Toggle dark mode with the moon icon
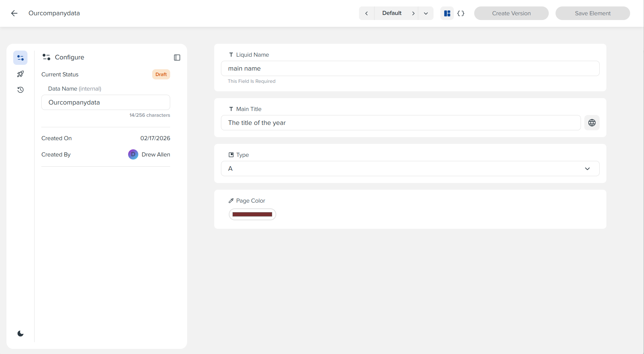The width and height of the screenshot is (644, 354). click(20, 333)
